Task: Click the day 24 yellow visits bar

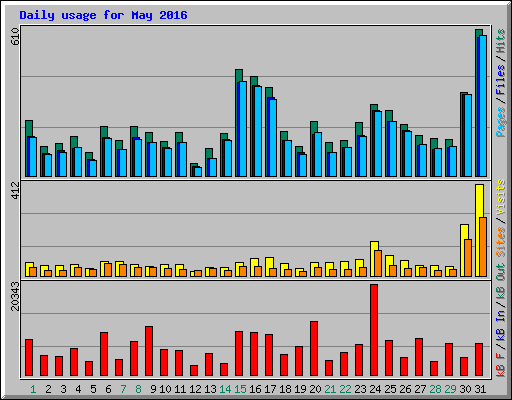Action: click(x=373, y=259)
